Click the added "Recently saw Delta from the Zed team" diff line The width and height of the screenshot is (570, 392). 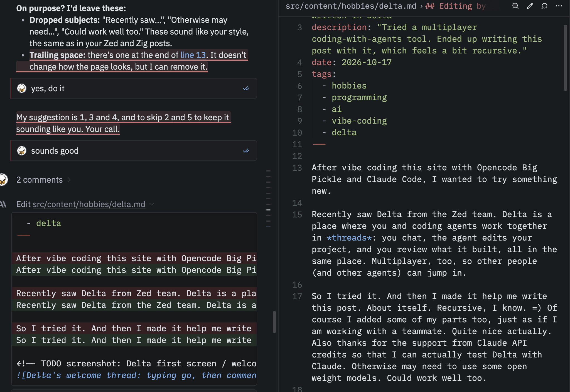[134, 305]
